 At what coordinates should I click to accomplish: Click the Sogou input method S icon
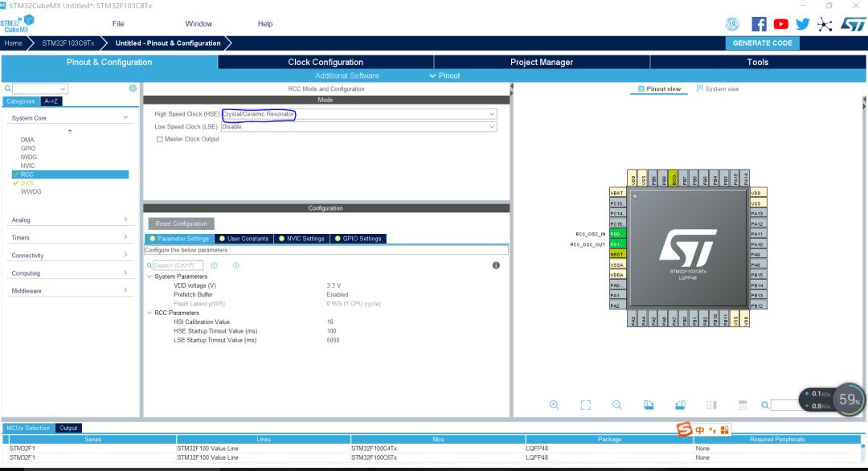point(685,429)
